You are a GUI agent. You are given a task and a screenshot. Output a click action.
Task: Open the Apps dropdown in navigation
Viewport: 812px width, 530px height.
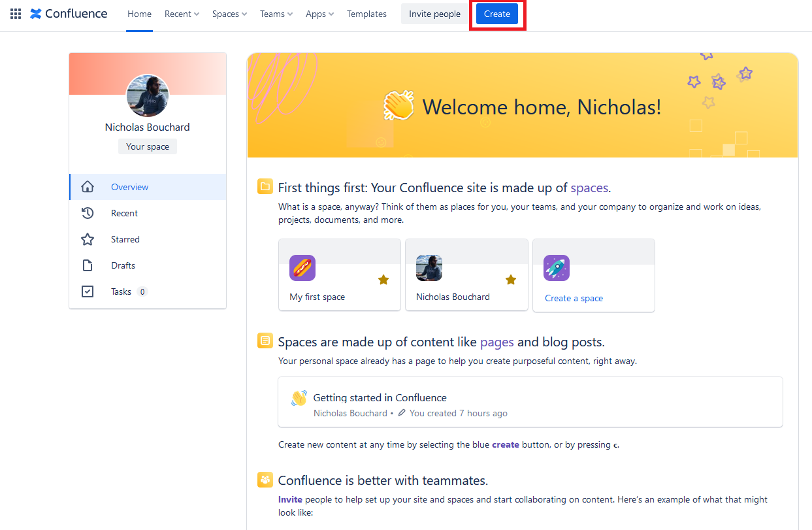(x=319, y=14)
